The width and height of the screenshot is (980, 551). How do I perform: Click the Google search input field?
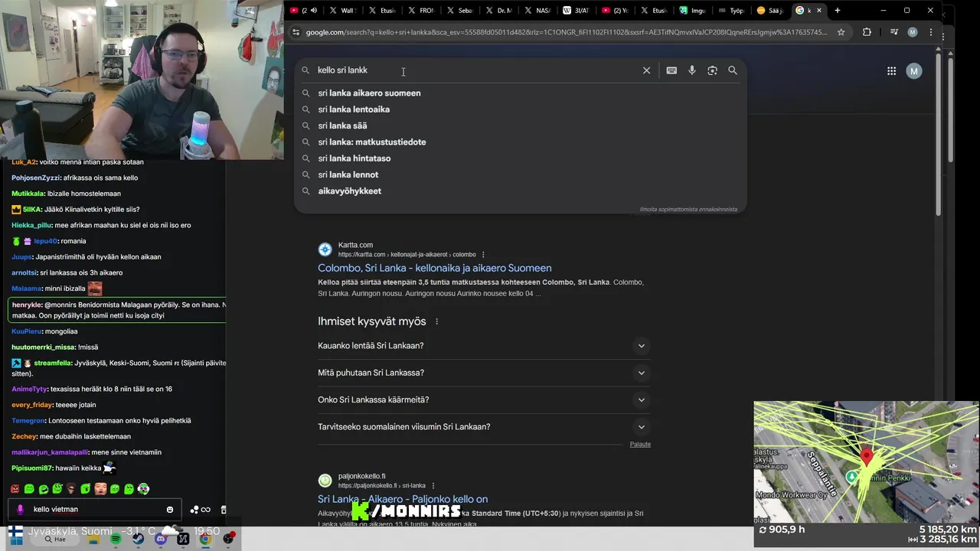coord(475,70)
